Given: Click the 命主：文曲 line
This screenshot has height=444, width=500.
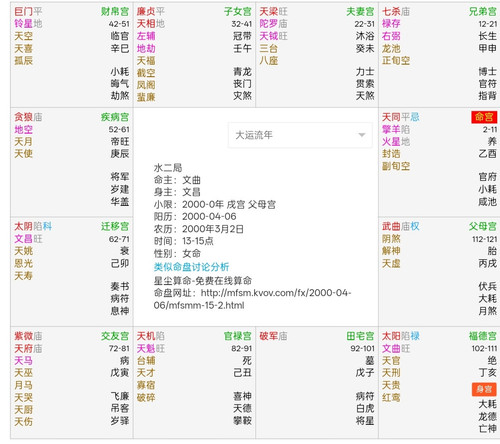Looking at the screenshot, I should point(177,180).
